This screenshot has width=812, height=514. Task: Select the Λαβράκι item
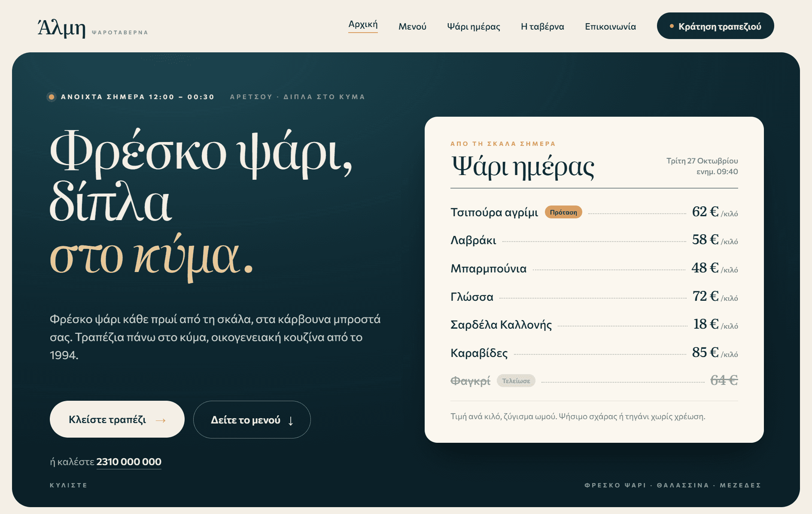pyautogui.click(x=594, y=240)
